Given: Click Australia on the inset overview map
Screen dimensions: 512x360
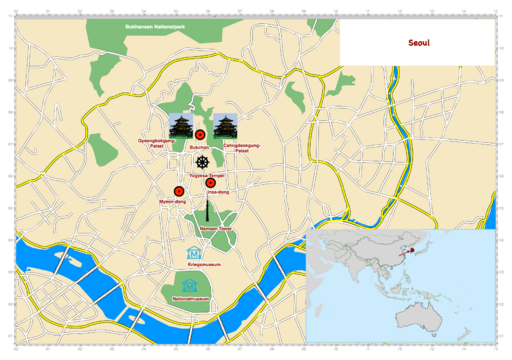Looking at the screenshot, I should coord(419,317).
